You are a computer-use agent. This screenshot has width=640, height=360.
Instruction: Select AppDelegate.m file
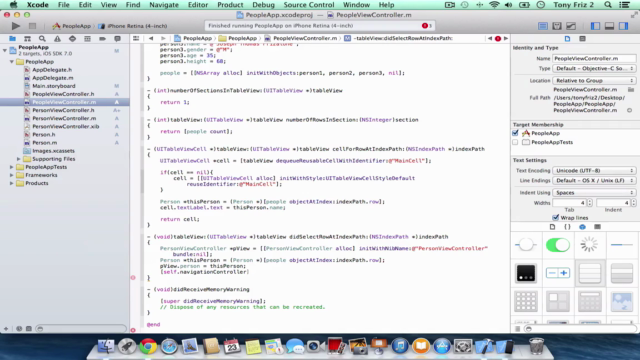coord(53,78)
